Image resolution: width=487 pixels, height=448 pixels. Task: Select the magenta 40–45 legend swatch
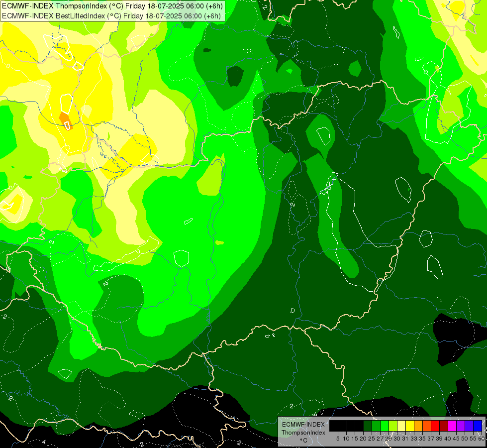point(452,426)
